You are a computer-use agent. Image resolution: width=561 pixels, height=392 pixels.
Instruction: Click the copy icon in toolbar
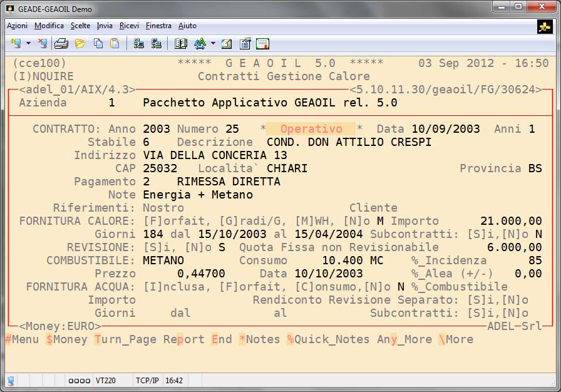coord(98,44)
